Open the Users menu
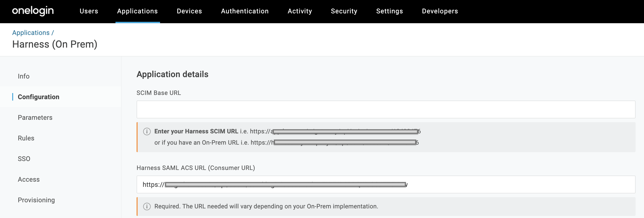644x218 pixels. click(89, 11)
